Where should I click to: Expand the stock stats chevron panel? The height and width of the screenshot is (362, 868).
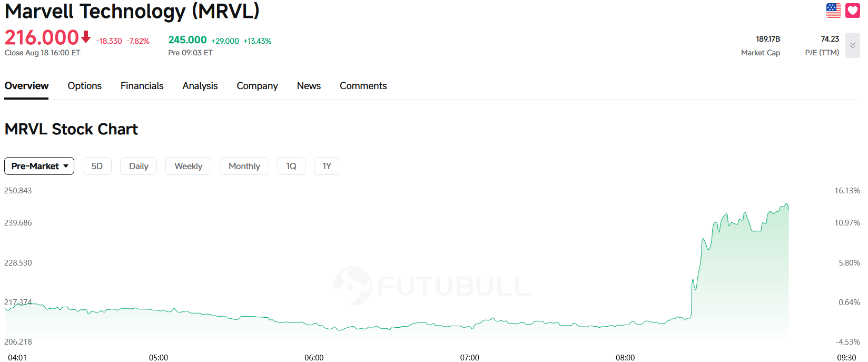[x=853, y=45]
